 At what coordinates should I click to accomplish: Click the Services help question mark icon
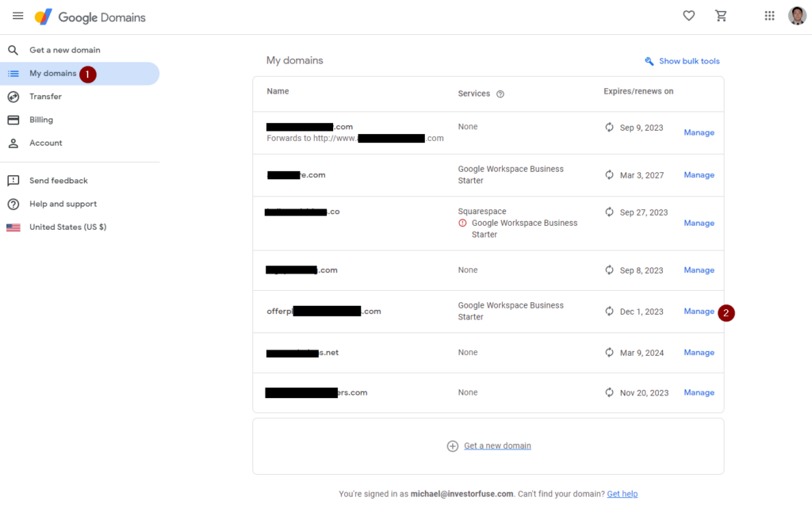pyautogui.click(x=500, y=94)
